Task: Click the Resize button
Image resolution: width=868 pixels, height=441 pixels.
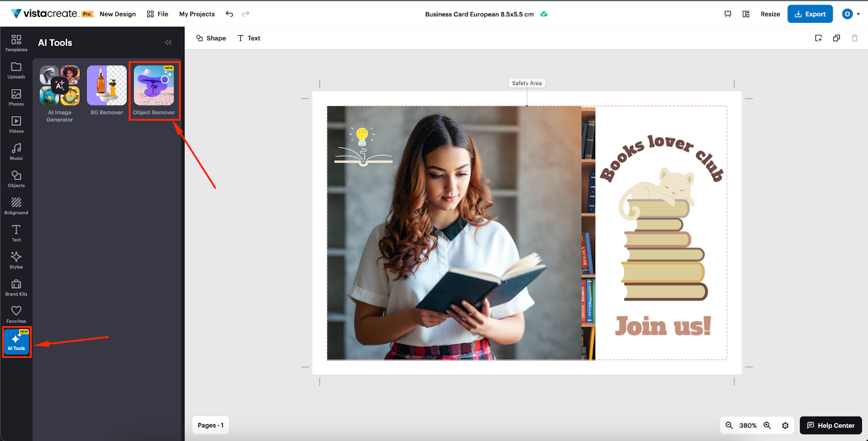Action: point(770,14)
